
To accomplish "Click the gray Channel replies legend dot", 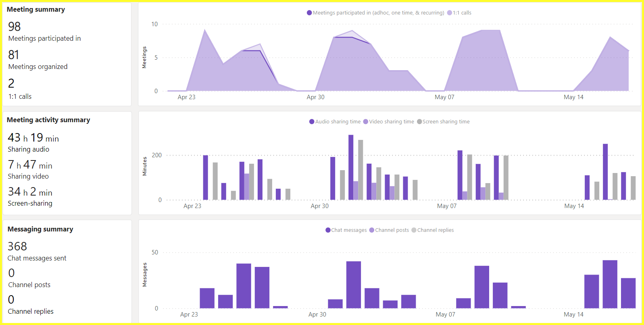I will point(414,230).
